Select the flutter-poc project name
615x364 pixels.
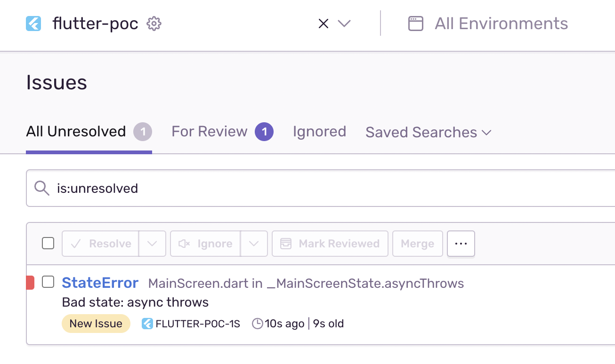tap(96, 24)
